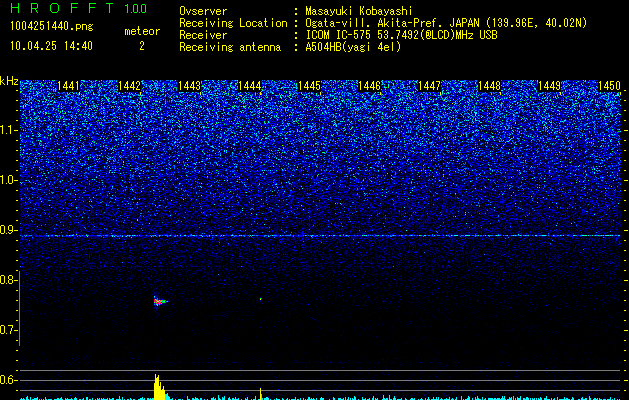Viewport: 629px width, 400px height.
Task: Click the time marker 1441
Action: coord(69,86)
